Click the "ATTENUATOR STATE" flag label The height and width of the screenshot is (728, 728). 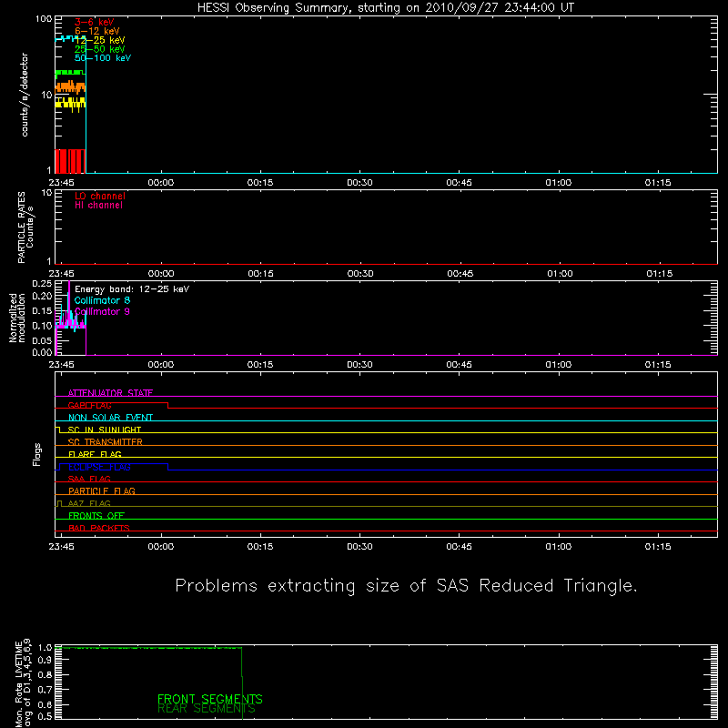tap(110, 393)
